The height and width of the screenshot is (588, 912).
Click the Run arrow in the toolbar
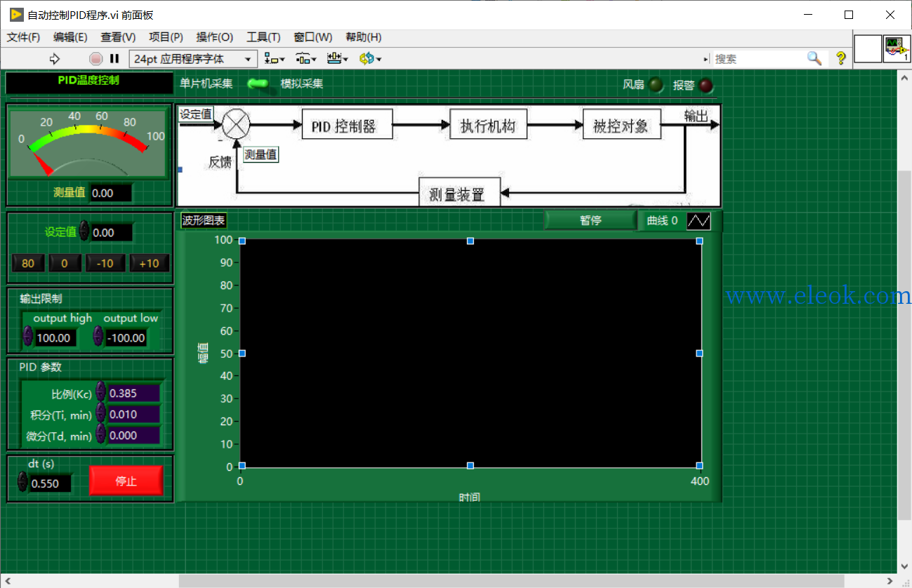click(x=55, y=59)
